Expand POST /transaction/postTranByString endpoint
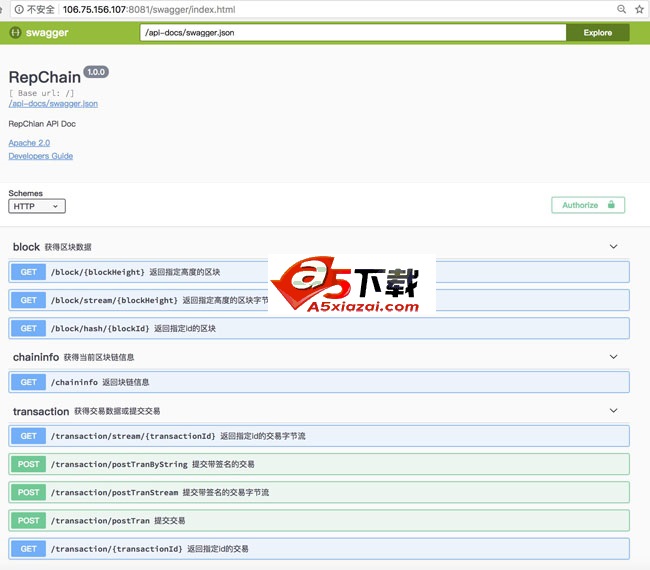Viewport: 650px width, 570px height. coord(319,464)
